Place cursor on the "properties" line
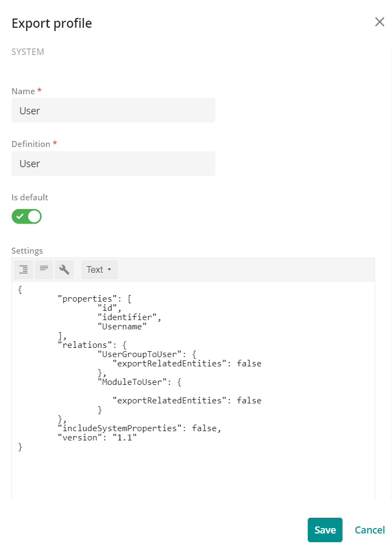Screen dimensions: 392x552 click(95, 299)
